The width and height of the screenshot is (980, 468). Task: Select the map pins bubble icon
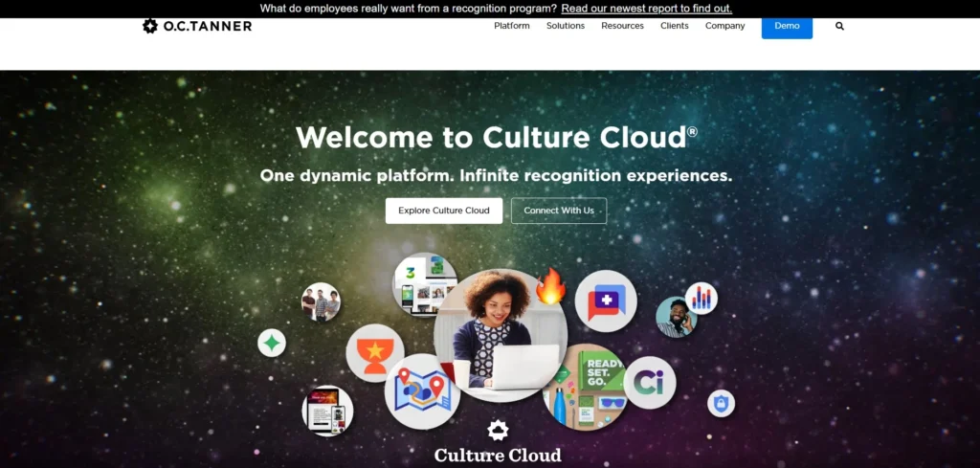(x=422, y=391)
